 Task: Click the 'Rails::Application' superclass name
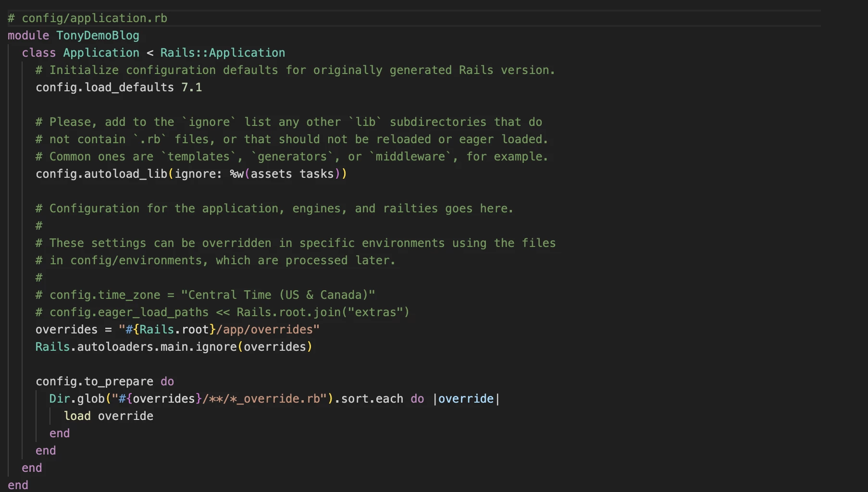[223, 53]
